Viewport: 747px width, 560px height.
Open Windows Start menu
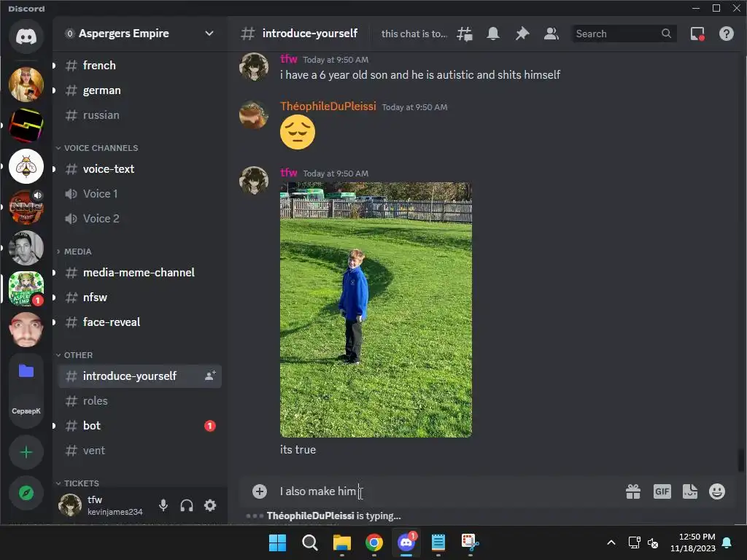[277, 542]
